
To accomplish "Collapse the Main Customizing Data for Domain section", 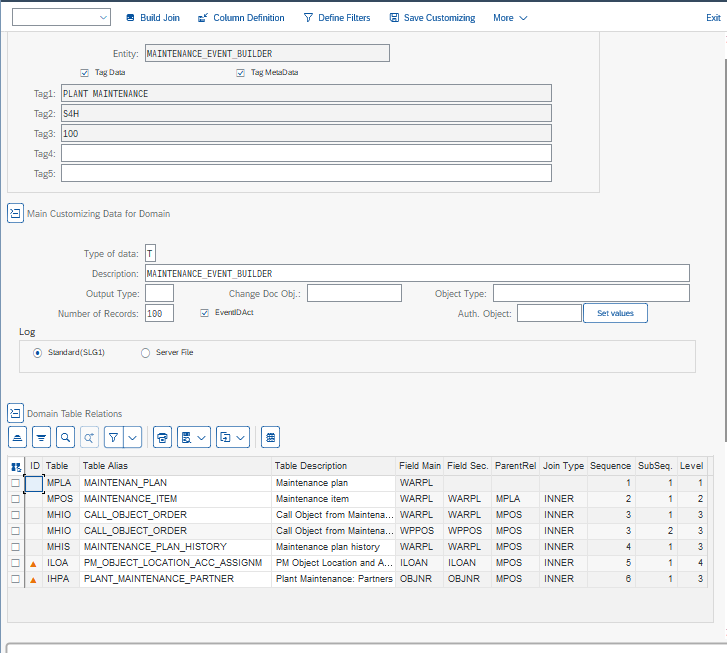I will pos(16,213).
